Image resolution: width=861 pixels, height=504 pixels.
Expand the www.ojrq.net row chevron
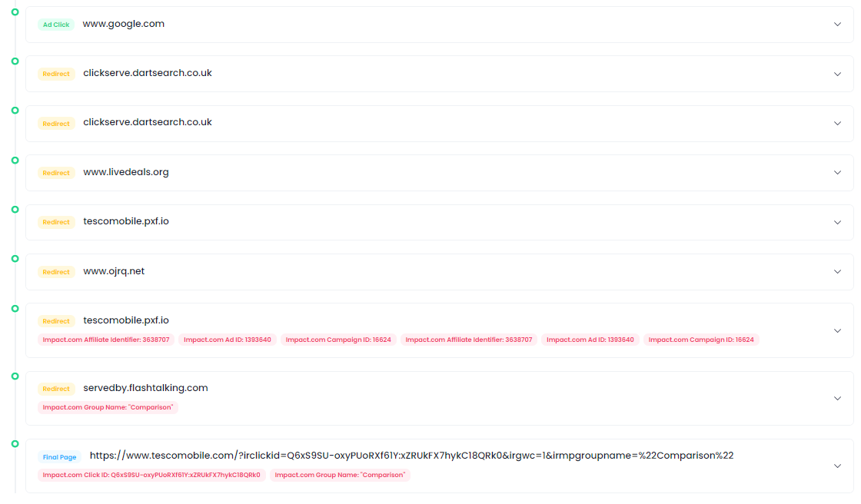click(837, 272)
